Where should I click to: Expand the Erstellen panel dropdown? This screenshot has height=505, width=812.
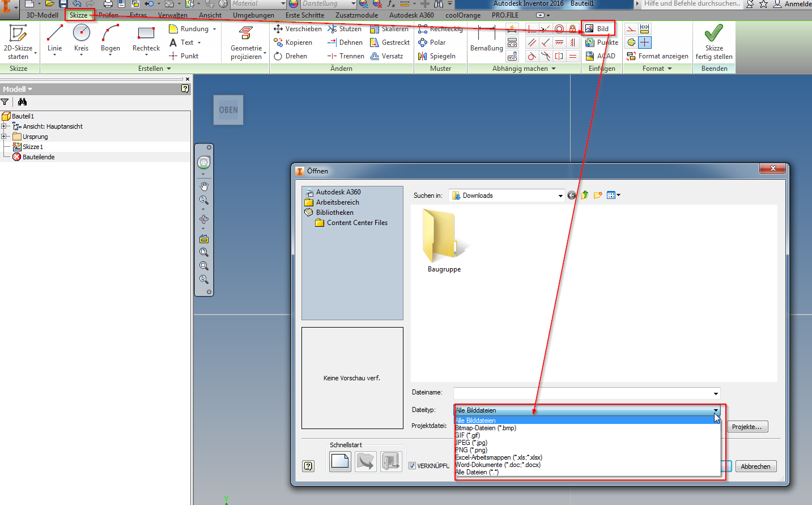[169, 69]
